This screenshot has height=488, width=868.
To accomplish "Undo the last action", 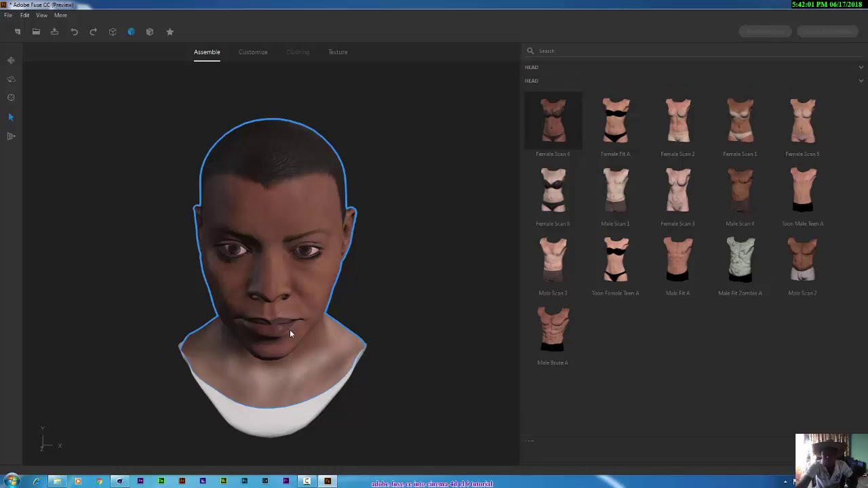I will click(x=75, y=32).
